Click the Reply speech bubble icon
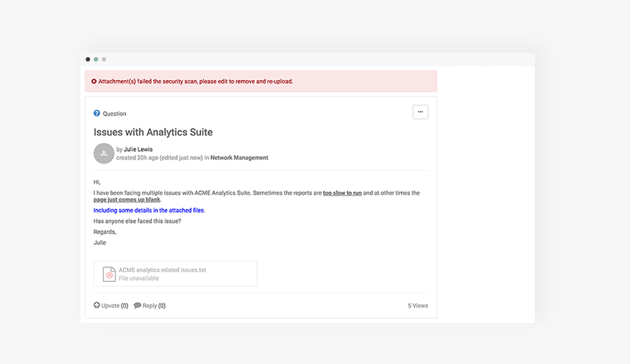This screenshot has height=364, width=630. tap(137, 305)
